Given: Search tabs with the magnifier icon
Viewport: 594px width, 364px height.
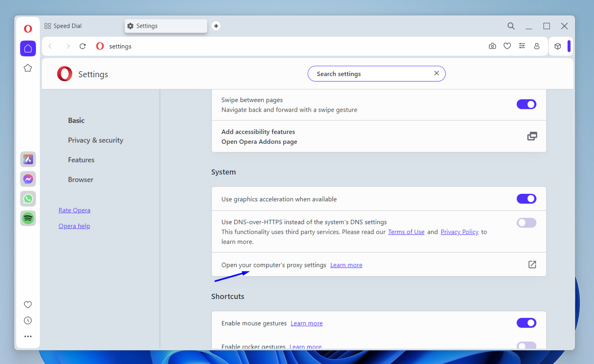Looking at the screenshot, I should [x=511, y=26].
